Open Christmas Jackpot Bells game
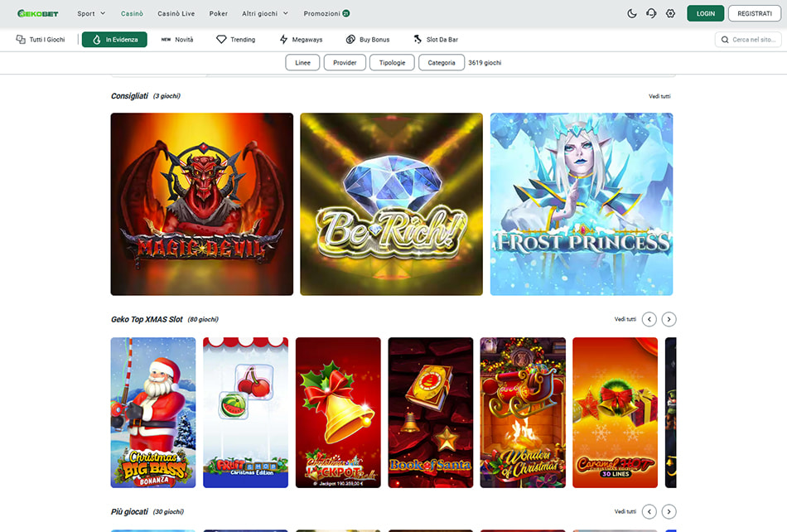The height and width of the screenshot is (532, 787). coord(338,413)
